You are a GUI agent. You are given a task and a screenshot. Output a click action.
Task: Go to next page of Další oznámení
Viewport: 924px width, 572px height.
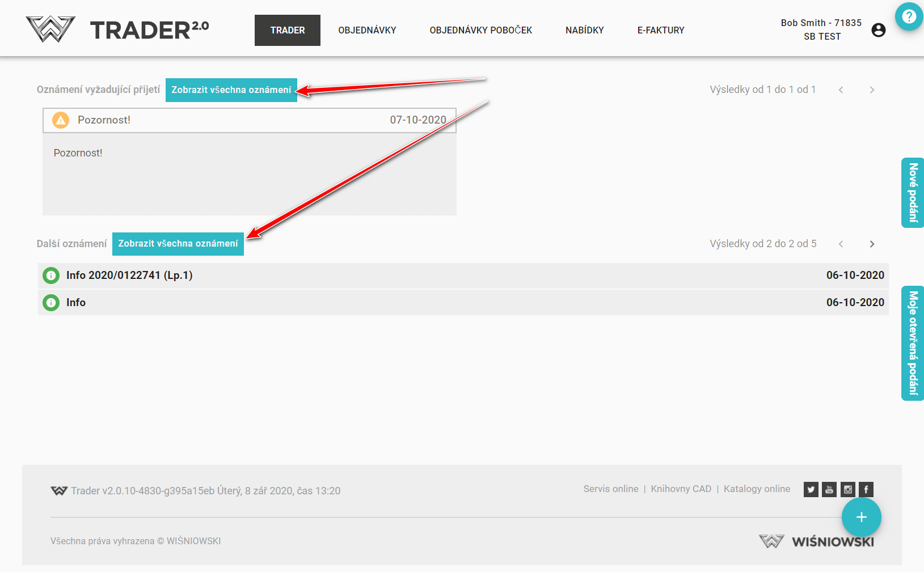tap(872, 244)
